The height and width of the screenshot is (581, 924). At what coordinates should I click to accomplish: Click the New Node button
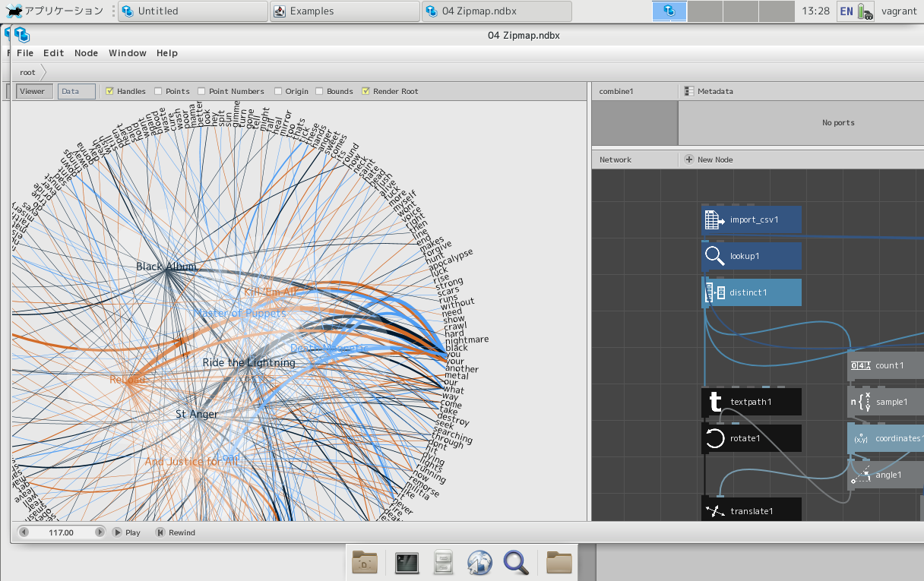[x=710, y=159]
